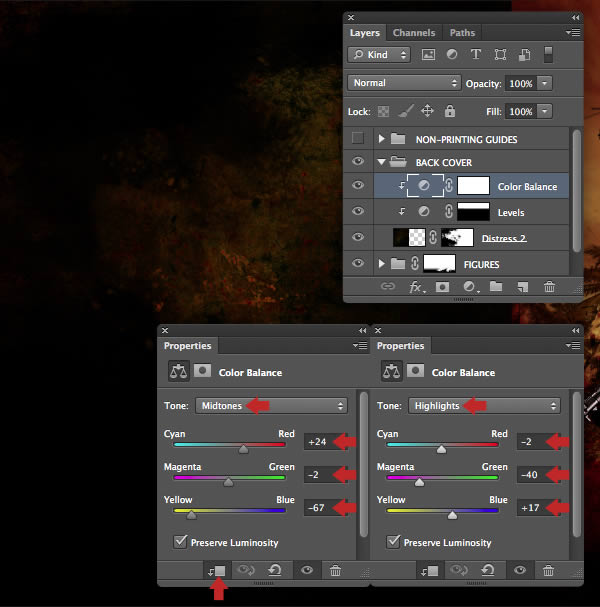Switch to the Paths tab

pos(462,33)
